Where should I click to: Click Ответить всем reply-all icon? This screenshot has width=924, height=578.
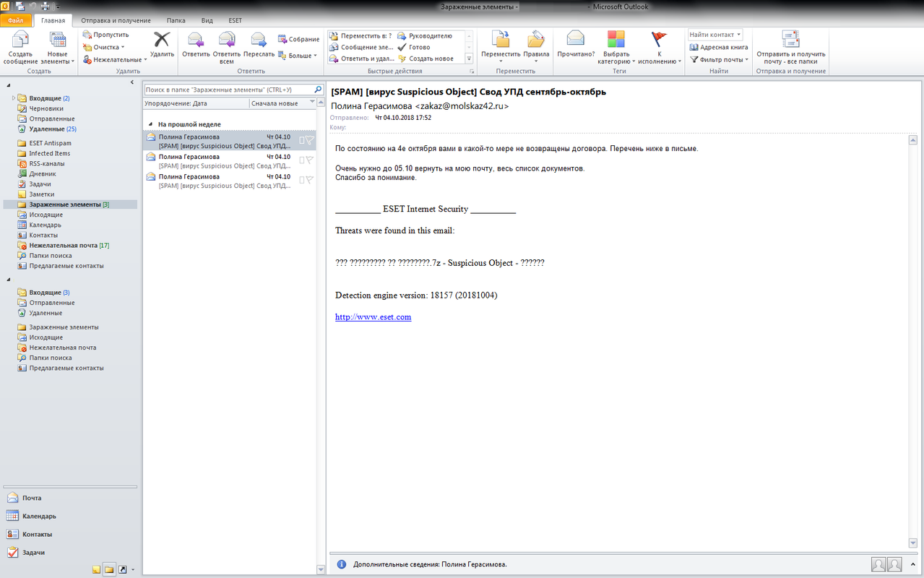pyautogui.click(x=227, y=48)
